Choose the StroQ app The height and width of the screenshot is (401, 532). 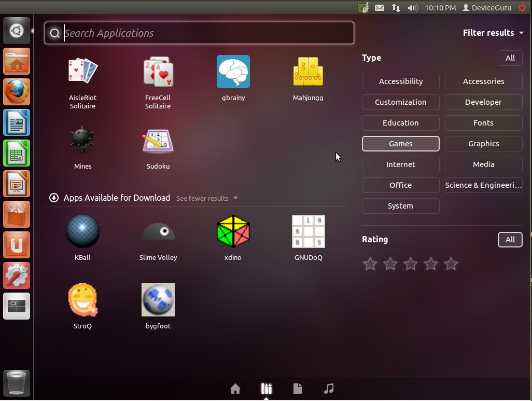coord(83,306)
